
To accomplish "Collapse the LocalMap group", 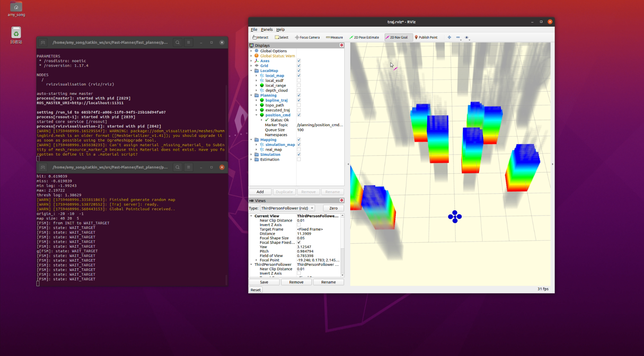I will 251,71.
